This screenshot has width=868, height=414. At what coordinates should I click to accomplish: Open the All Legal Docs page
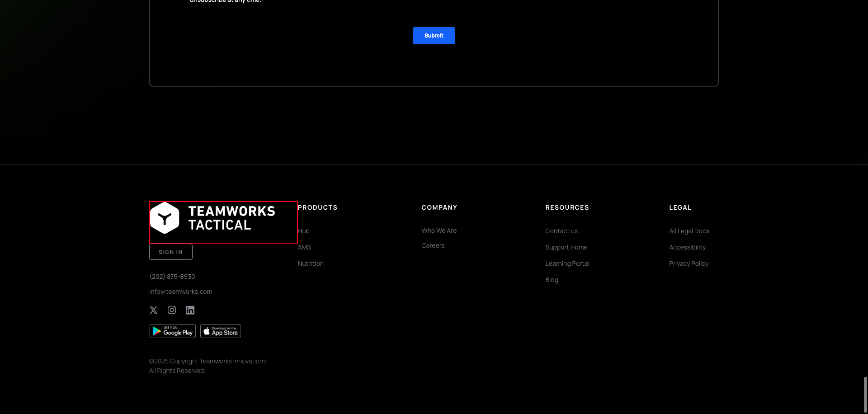tap(689, 231)
